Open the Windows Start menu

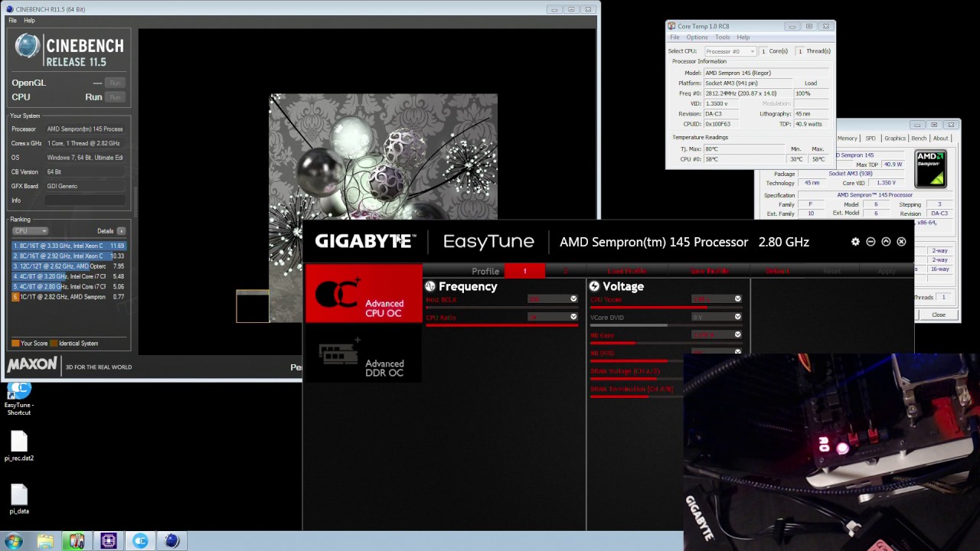tap(14, 541)
